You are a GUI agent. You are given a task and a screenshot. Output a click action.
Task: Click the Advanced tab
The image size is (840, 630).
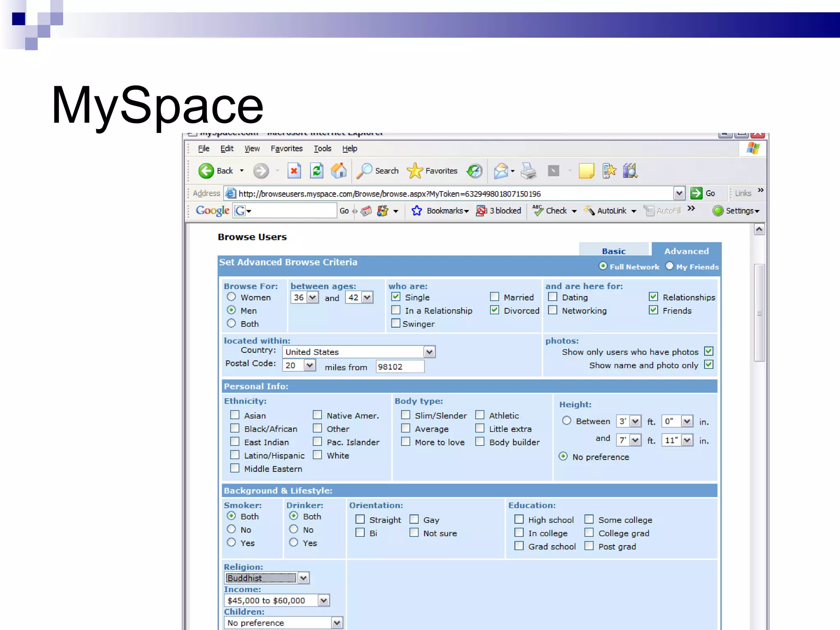tap(686, 250)
